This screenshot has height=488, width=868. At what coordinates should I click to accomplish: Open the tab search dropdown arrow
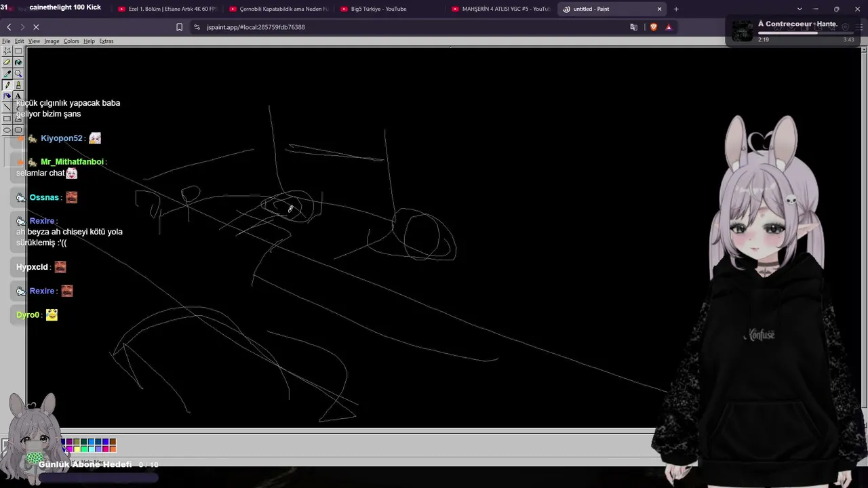click(800, 9)
